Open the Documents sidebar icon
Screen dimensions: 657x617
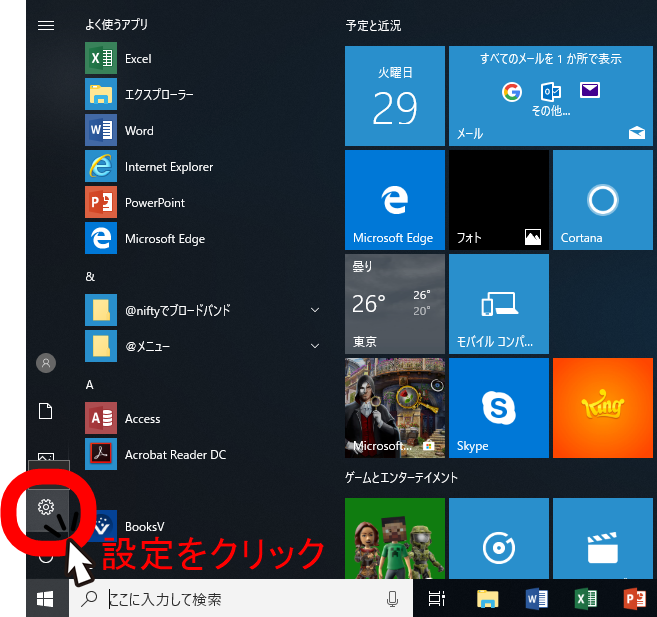(46, 411)
